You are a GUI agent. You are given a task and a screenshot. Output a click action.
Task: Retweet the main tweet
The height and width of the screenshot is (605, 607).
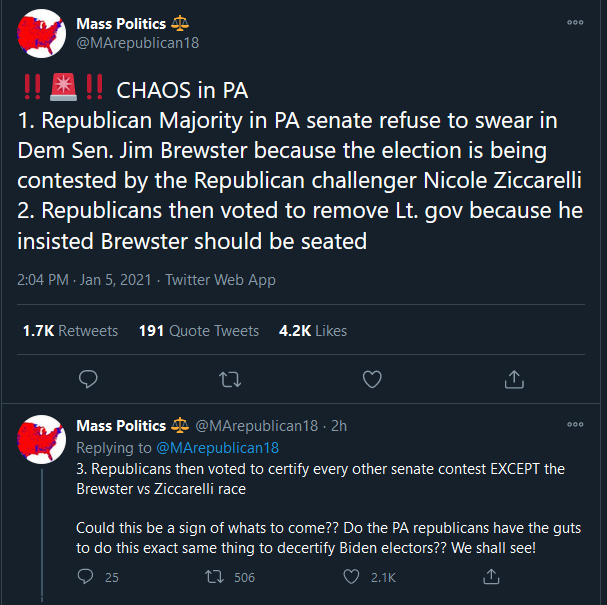point(230,379)
